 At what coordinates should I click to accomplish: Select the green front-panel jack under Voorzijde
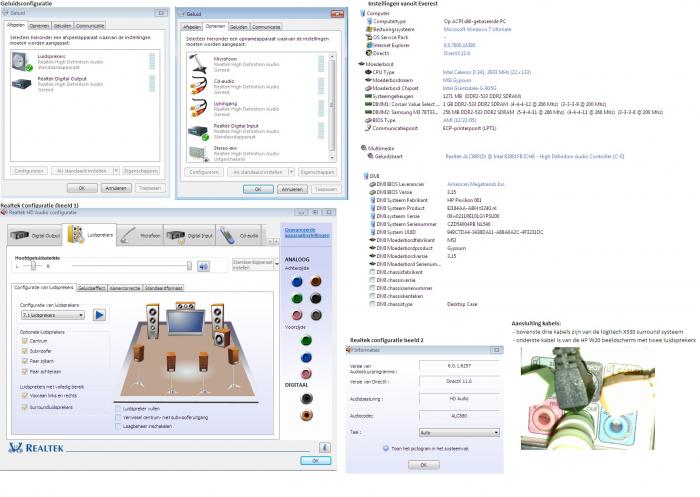306,341
